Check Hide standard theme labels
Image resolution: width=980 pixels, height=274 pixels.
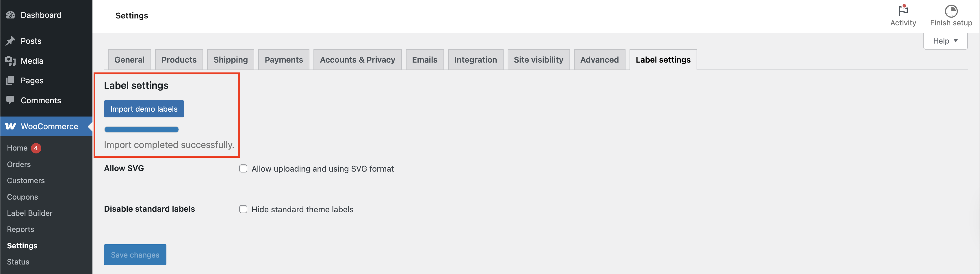(243, 209)
